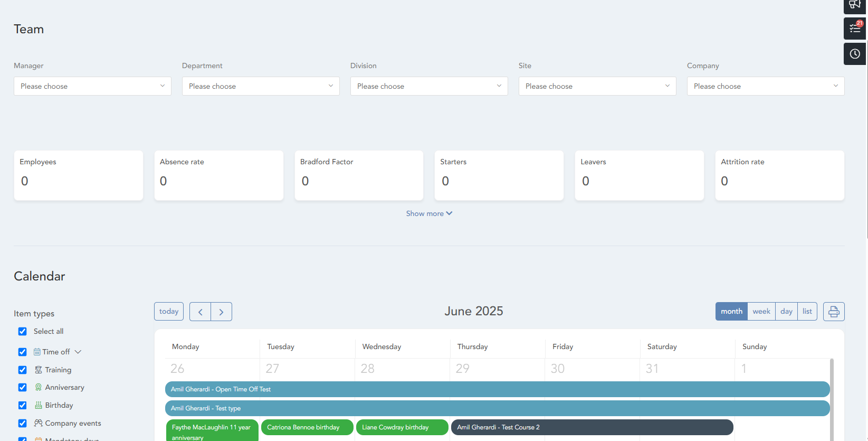Uncheck the Select all checkbox
This screenshot has height=441, width=868.
[x=23, y=332]
